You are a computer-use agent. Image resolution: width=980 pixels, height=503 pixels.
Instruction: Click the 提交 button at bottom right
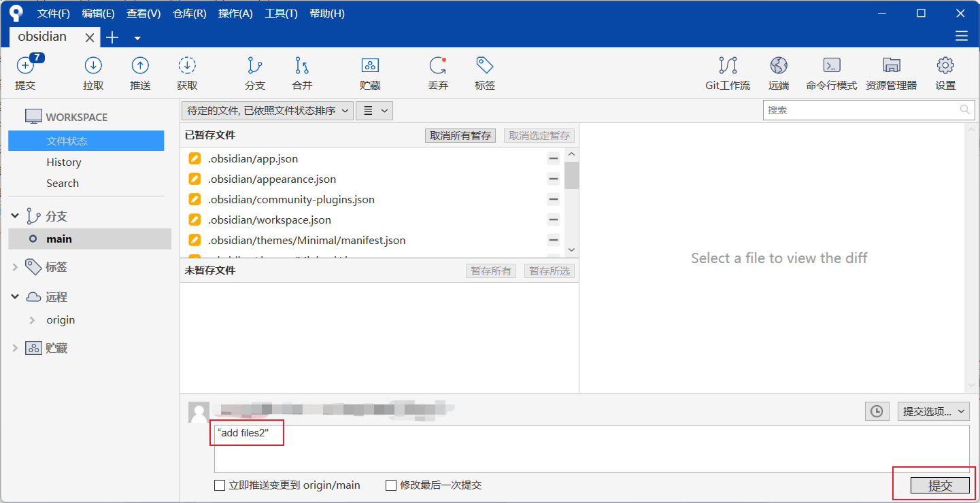click(940, 485)
